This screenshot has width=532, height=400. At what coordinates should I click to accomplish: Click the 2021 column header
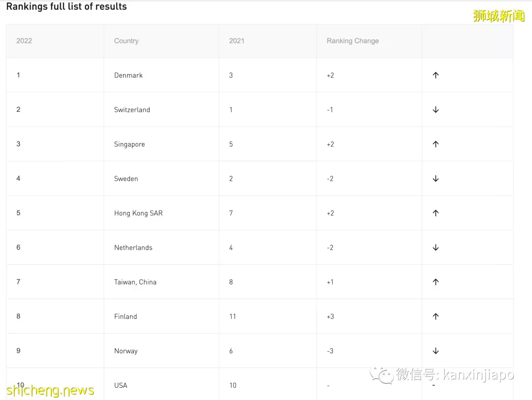tap(236, 41)
